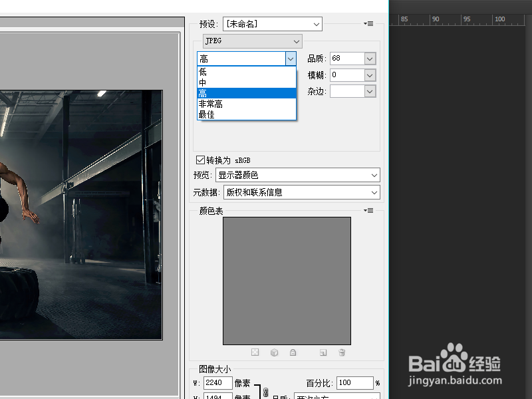Viewport: 532px width, 399px height.
Task: Open the preset dropdown showing 未命名
Action: pos(273,24)
